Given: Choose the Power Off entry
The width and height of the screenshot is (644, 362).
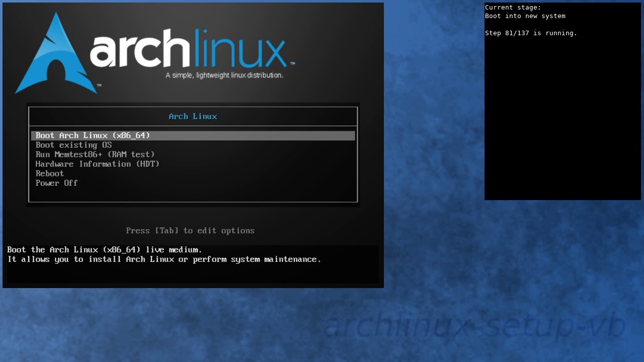Looking at the screenshot, I should [56, 184].
